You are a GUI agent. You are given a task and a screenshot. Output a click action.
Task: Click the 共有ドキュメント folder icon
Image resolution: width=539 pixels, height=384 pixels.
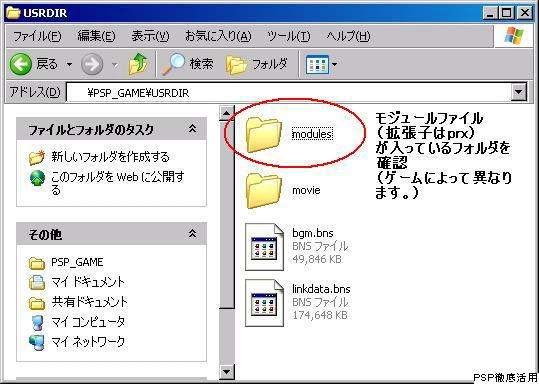click(36, 303)
